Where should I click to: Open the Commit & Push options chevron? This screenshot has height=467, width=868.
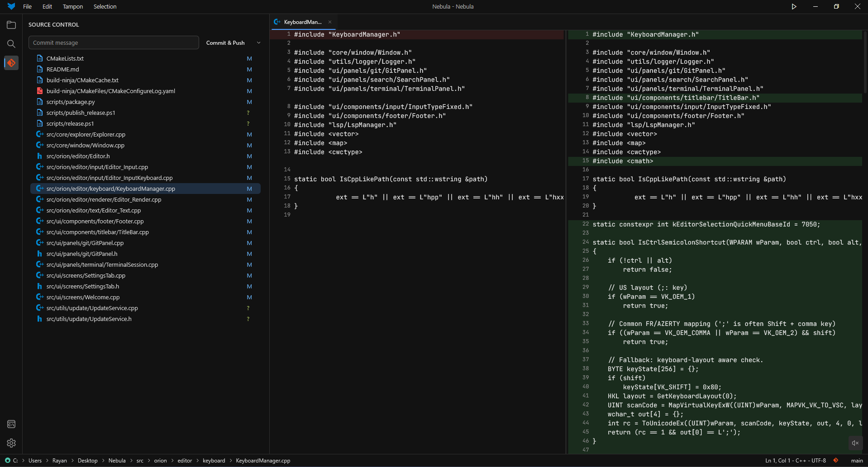pos(258,42)
